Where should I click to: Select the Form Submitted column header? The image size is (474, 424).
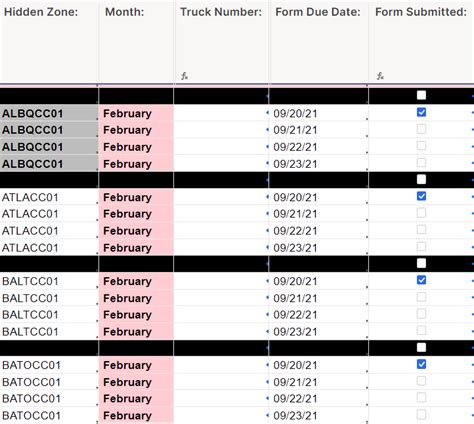(x=421, y=42)
